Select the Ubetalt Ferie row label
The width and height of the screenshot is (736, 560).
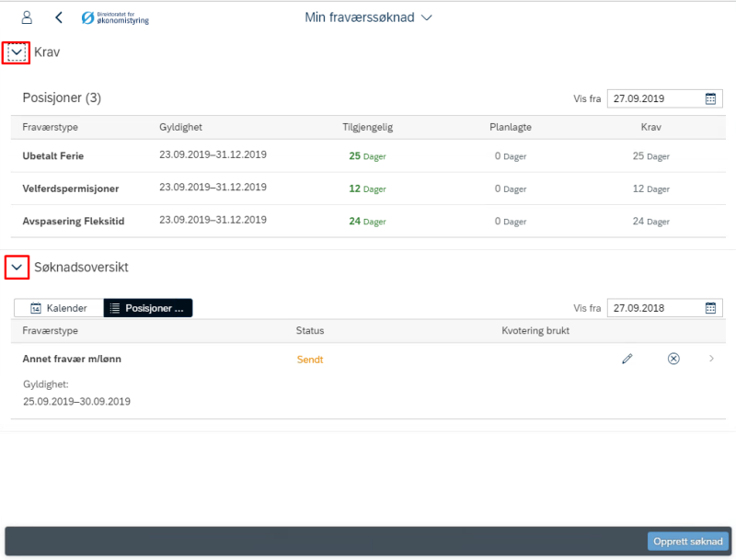(x=53, y=156)
